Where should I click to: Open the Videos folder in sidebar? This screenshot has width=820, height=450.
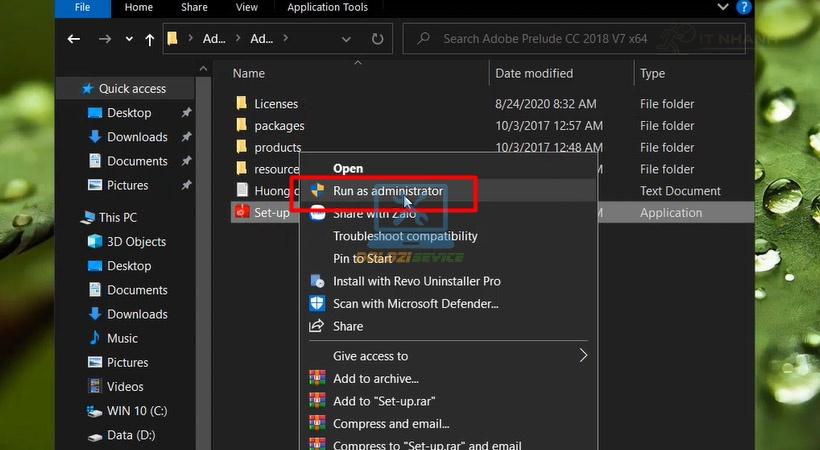tap(125, 386)
